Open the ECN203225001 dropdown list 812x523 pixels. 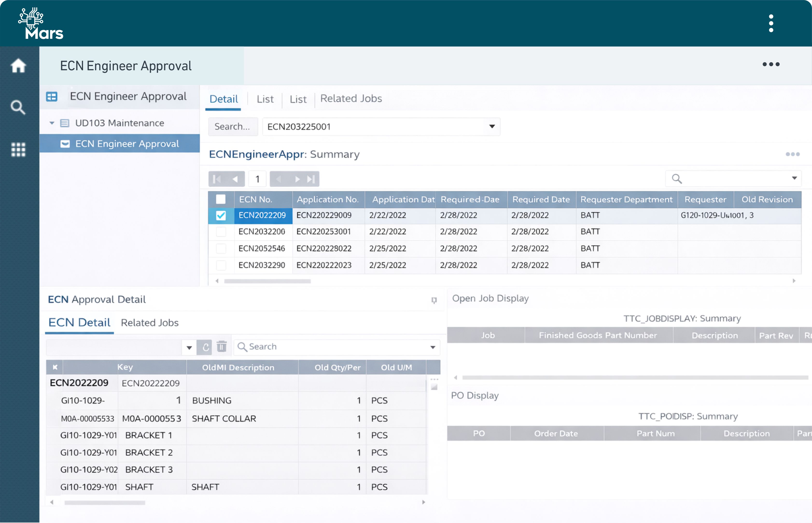pyautogui.click(x=492, y=126)
